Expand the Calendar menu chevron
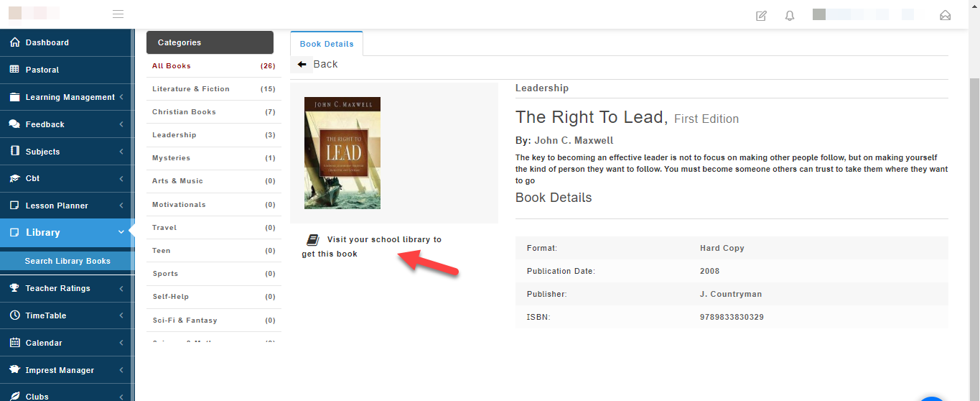Image resolution: width=980 pixels, height=401 pixels. click(121, 343)
